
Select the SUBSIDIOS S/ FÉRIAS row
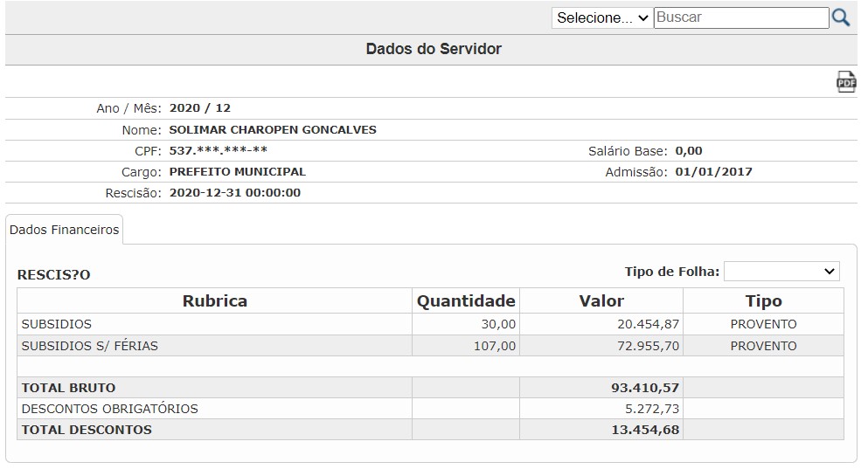(x=430, y=346)
